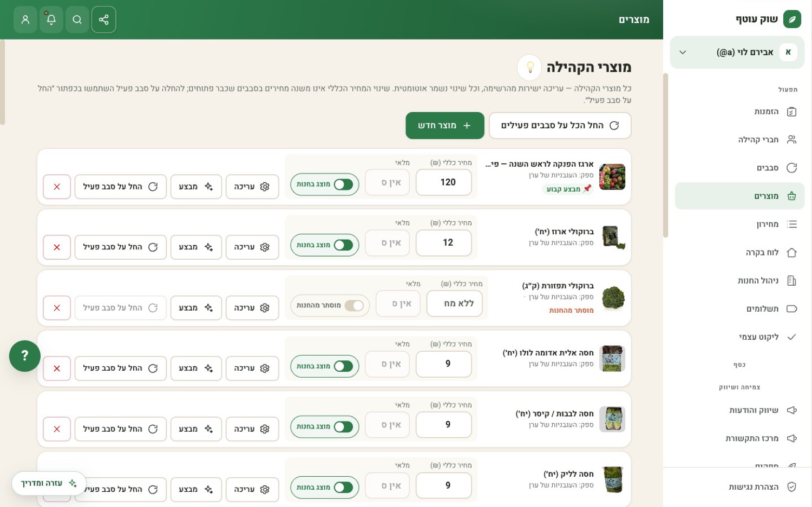The image size is (812, 507).
Task: Open the עזרה ומדריך help button
Action: pyautogui.click(x=49, y=483)
